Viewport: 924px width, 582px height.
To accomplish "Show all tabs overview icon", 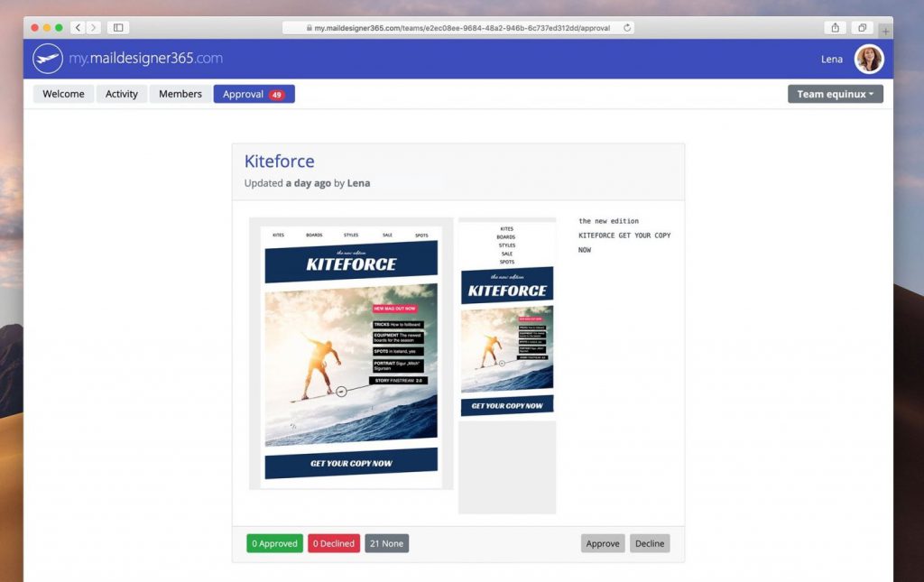I will [x=862, y=28].
